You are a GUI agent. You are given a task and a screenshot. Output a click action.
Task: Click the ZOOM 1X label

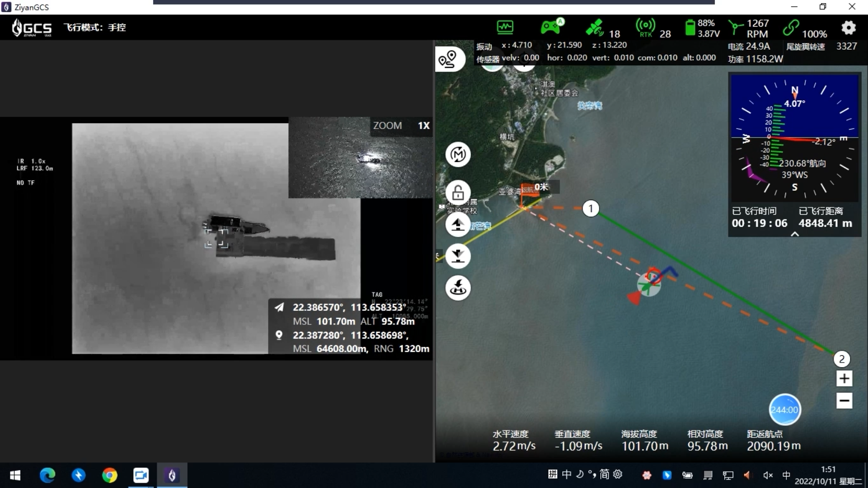pos(401,126)
